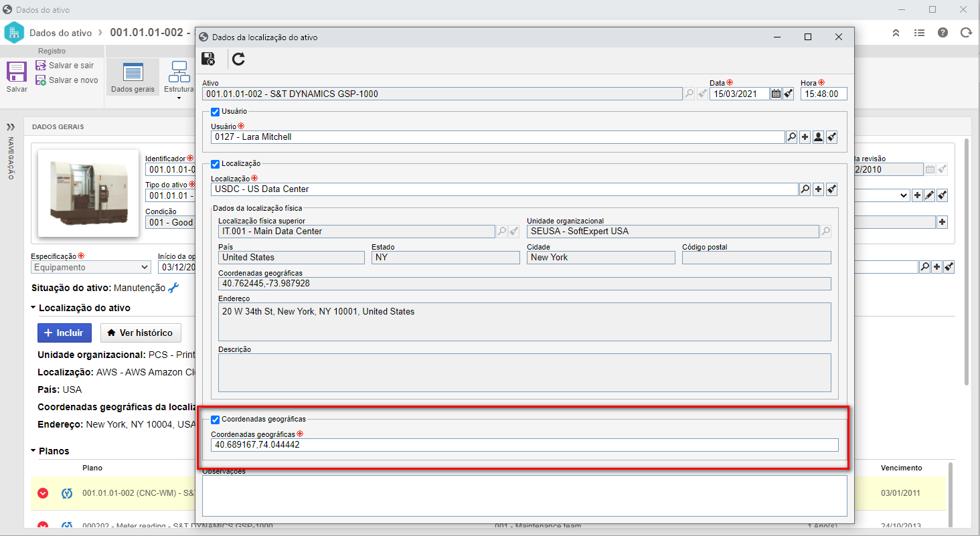Click the wrench icon beside Manutenção
The width and height of the screenshot is (980, 536).
pos(173,288)
